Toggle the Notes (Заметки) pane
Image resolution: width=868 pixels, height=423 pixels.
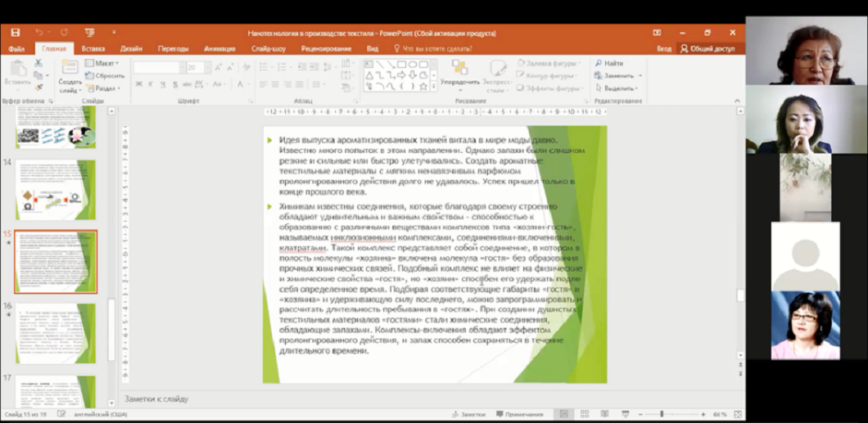[468, 414]
